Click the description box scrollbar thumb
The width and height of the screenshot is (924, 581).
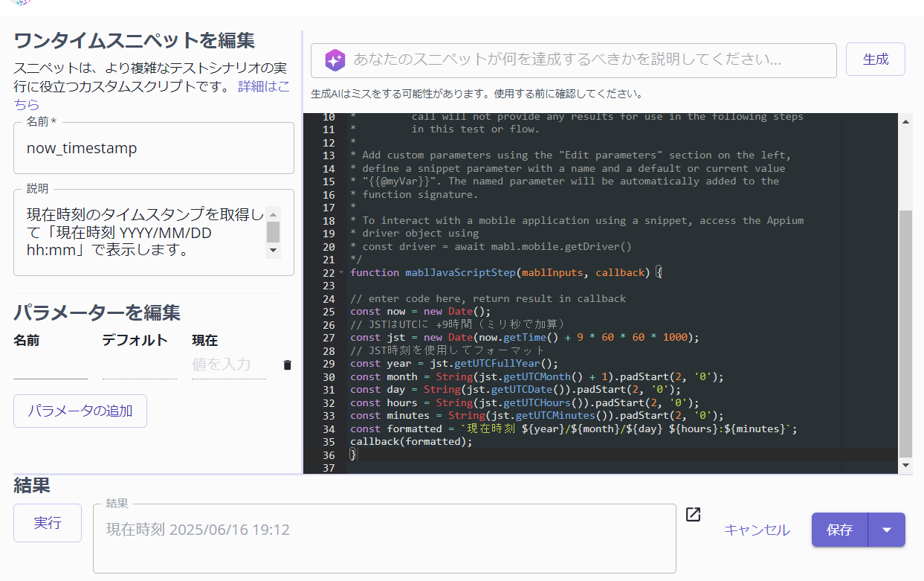(x=274, y=232)
